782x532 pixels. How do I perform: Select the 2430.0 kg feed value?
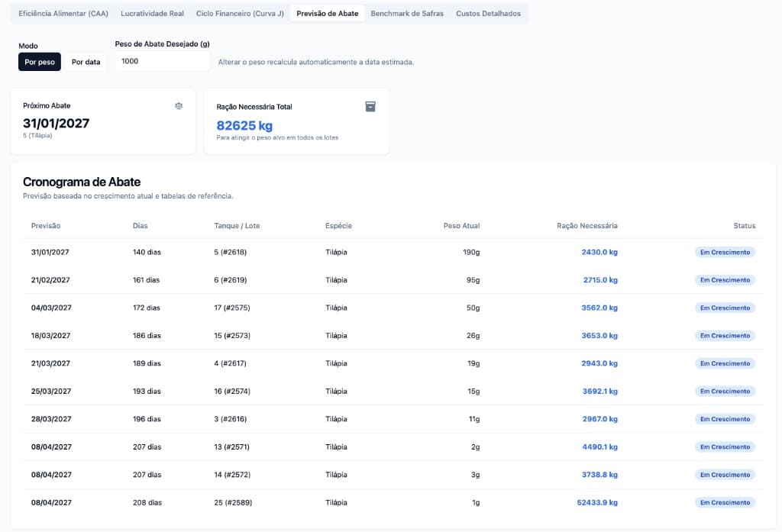point(599,253)
